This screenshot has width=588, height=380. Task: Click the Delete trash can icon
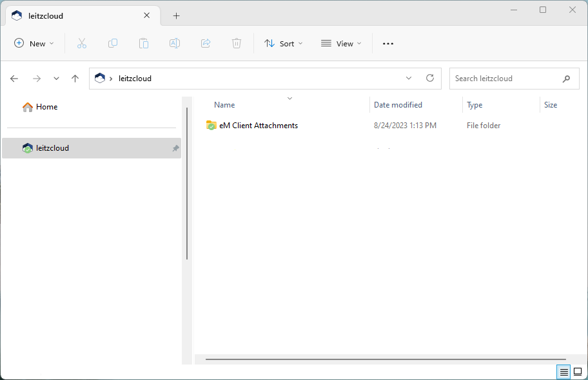click(x=237, y=43)
